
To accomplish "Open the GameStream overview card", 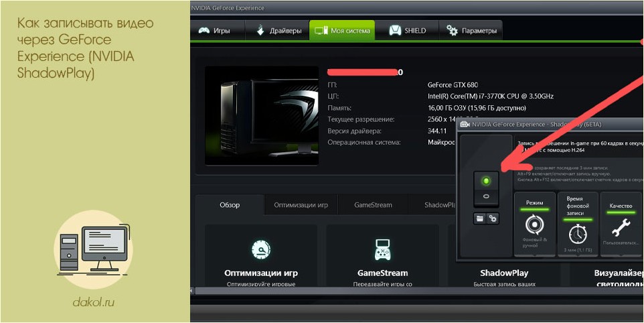I will pyautogui.click(x=382, y=255).
